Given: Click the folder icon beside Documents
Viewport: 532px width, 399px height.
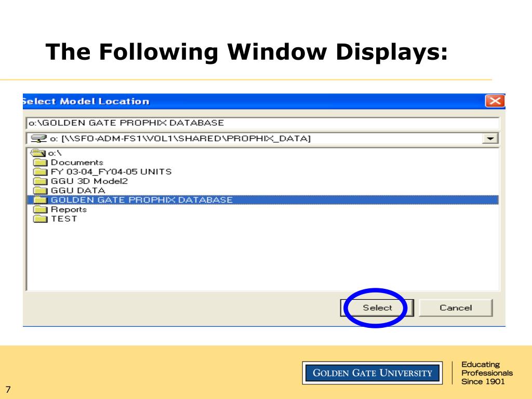Looking at the screenshot, I should click(40, 162).
